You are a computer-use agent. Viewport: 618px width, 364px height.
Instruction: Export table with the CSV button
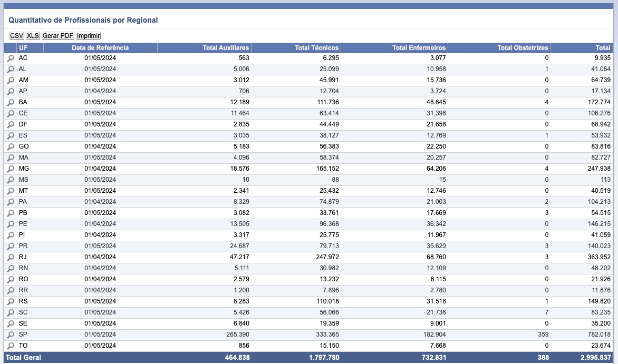[x=17, y=36]
